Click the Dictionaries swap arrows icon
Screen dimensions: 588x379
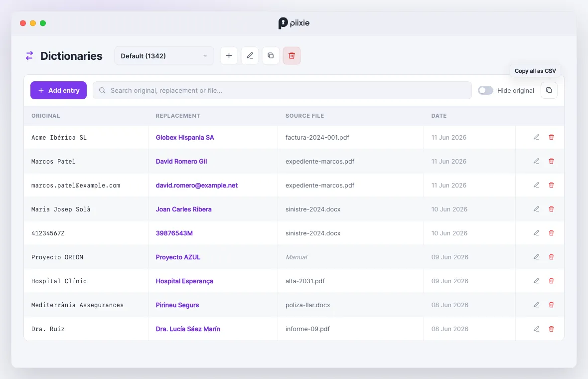(29, 56)
